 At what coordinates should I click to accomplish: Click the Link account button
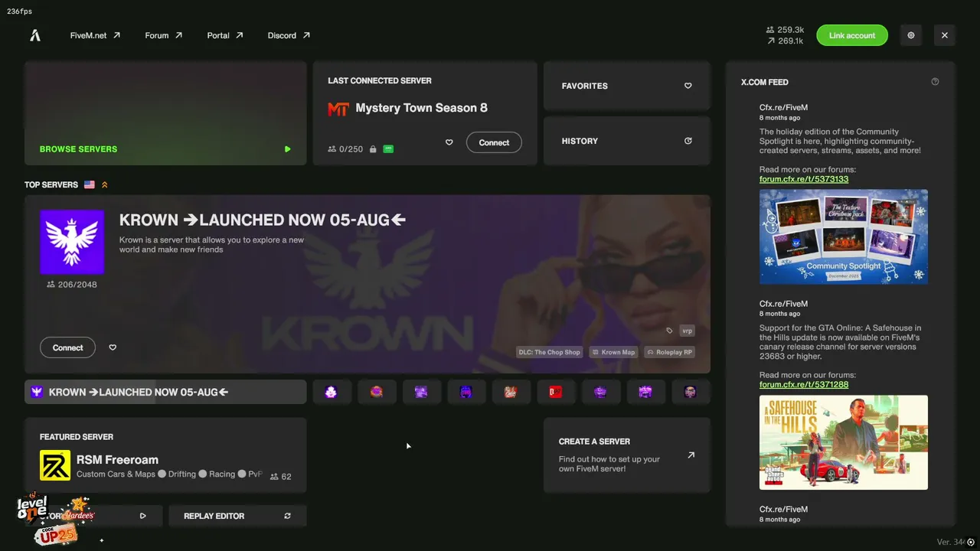point(852,35)
